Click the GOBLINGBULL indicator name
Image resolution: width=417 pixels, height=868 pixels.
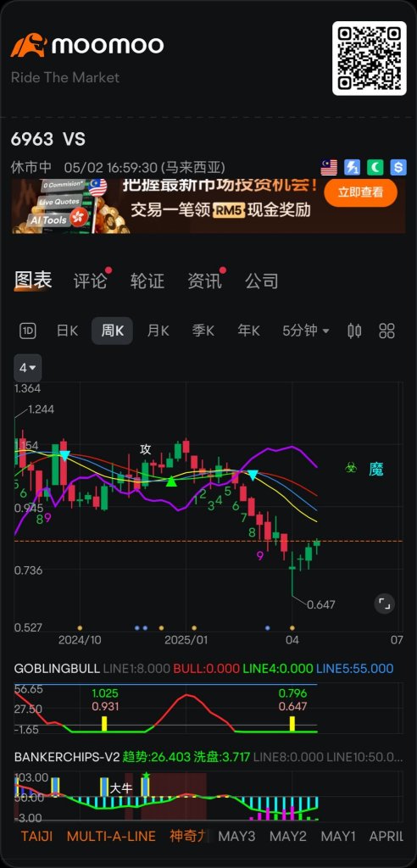57,669
